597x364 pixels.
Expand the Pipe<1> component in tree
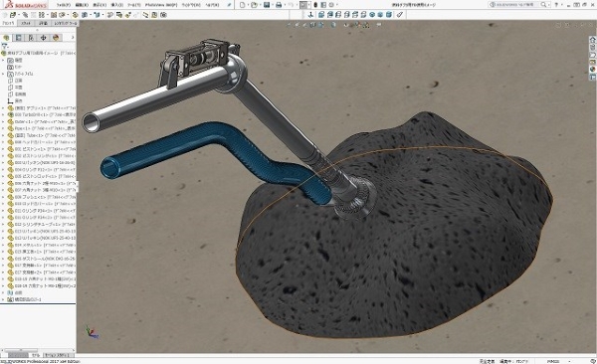(x=3, y=128)
